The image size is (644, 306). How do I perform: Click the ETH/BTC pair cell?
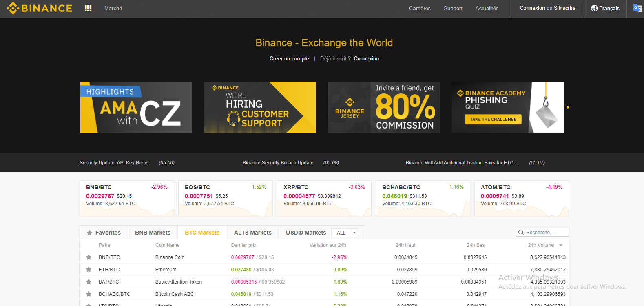109,270
